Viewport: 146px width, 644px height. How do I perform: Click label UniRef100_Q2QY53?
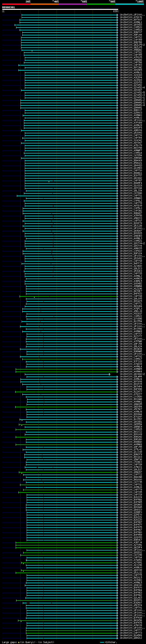131,82
